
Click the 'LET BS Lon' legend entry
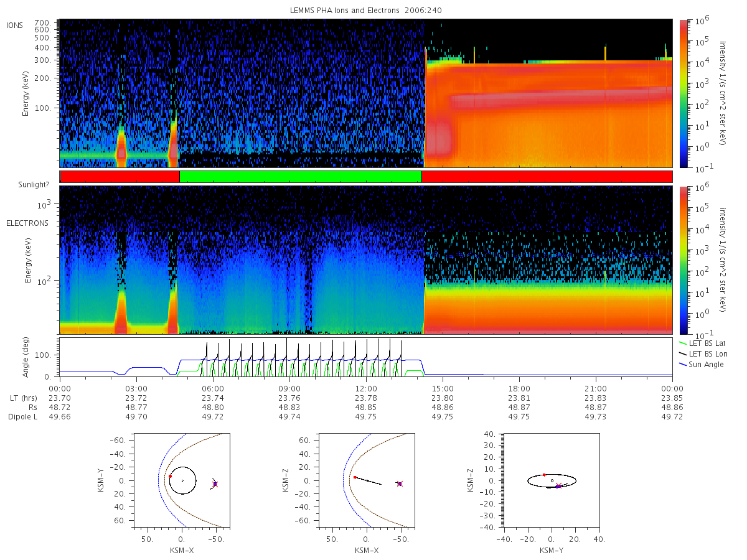point(702,353)
